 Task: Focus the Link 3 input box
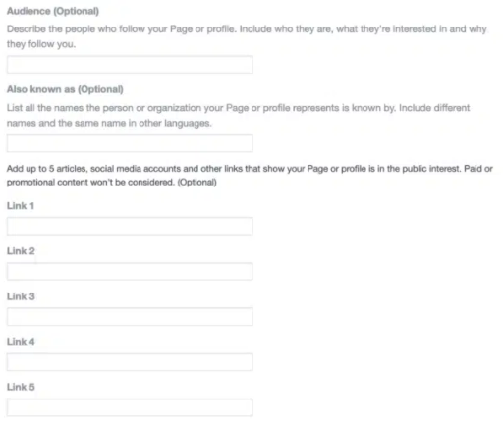pyautogui.click(x=130, y=317)
